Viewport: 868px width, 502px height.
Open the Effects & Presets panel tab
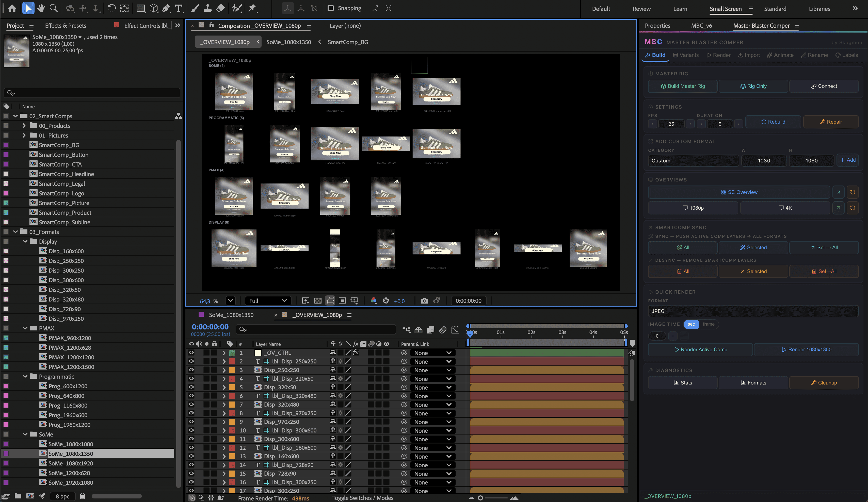[x=66, y=25]
